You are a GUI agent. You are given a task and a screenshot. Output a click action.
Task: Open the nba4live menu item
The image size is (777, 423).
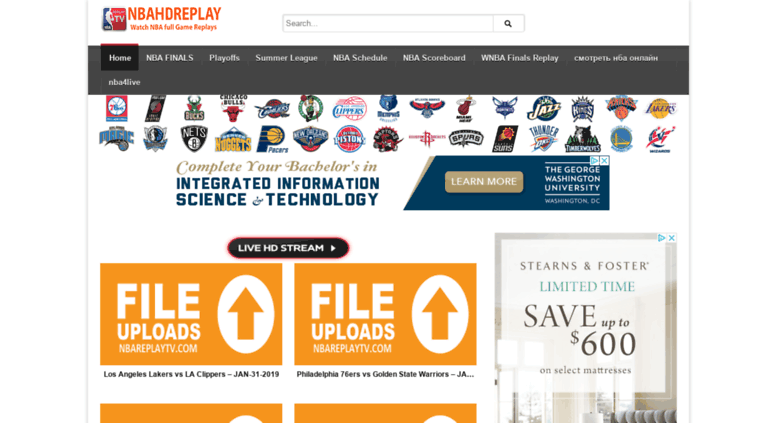[x=124, y=82]
